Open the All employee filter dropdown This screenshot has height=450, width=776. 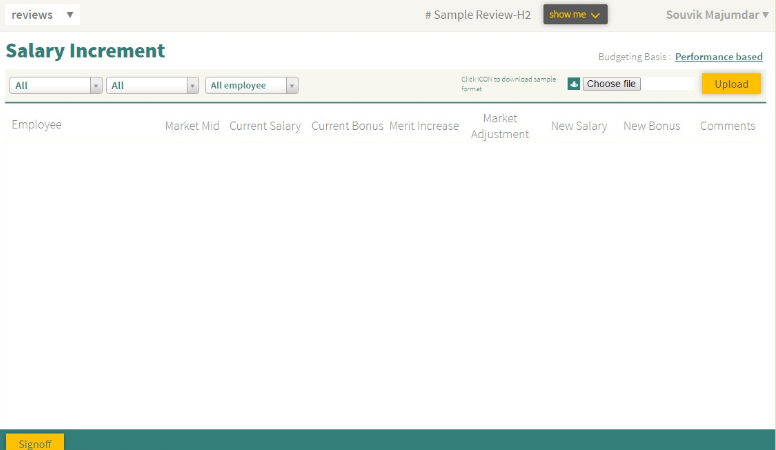[251, 85]
